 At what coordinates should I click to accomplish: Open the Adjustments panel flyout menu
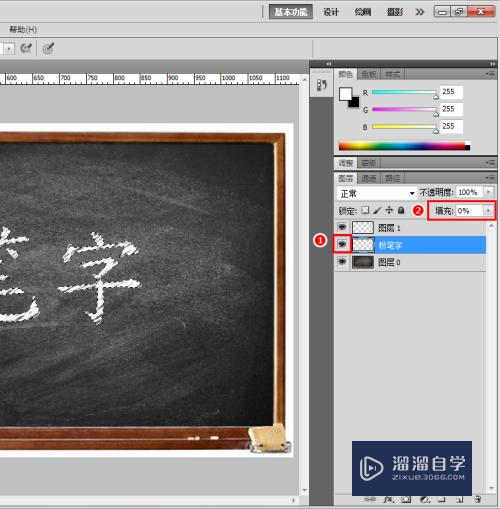click(490, 163)
